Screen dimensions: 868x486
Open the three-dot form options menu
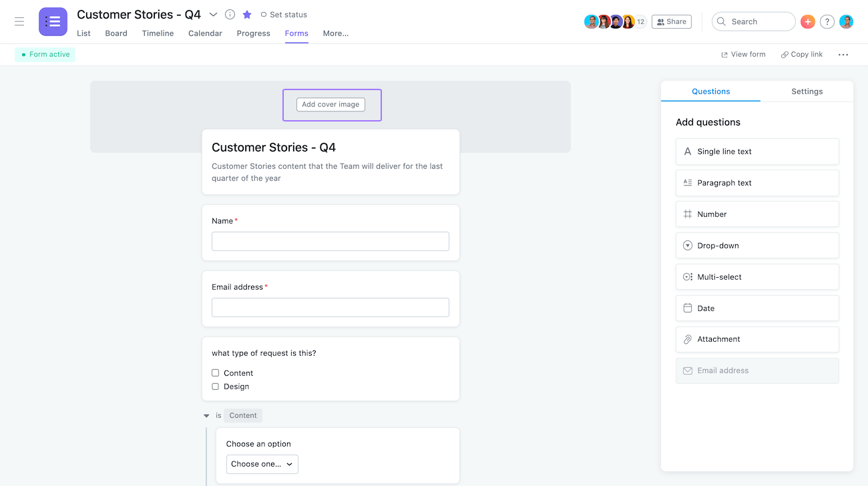[843, 55]
